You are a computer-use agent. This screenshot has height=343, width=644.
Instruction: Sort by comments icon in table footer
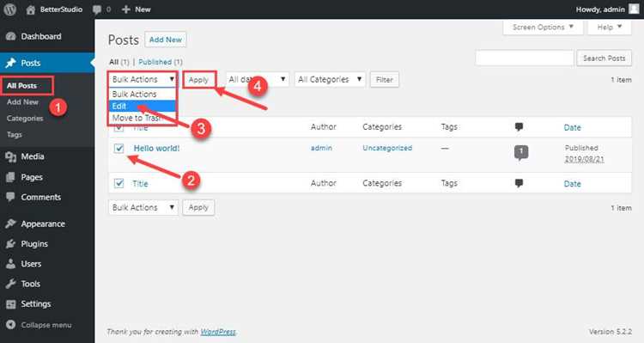click(x=519, y=183)
